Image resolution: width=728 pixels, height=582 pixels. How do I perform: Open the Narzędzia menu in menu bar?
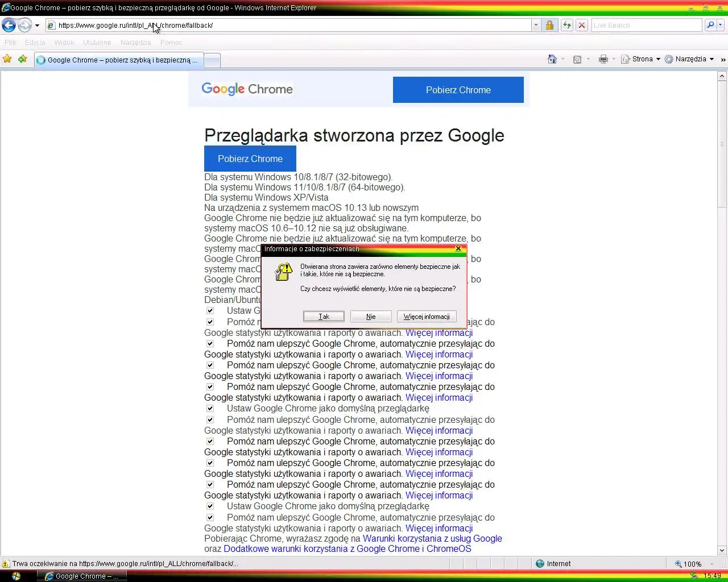[136, 43]
